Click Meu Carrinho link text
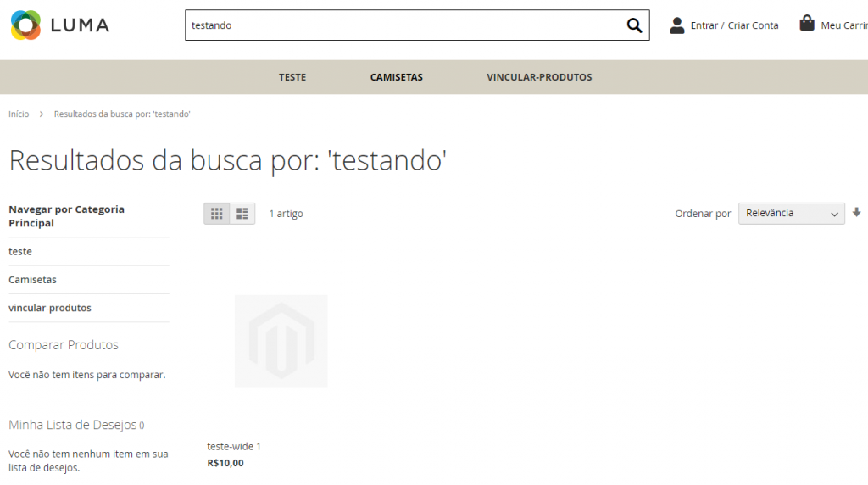The image size is (868, 485). pyautogui.click(x=844, y=25)
